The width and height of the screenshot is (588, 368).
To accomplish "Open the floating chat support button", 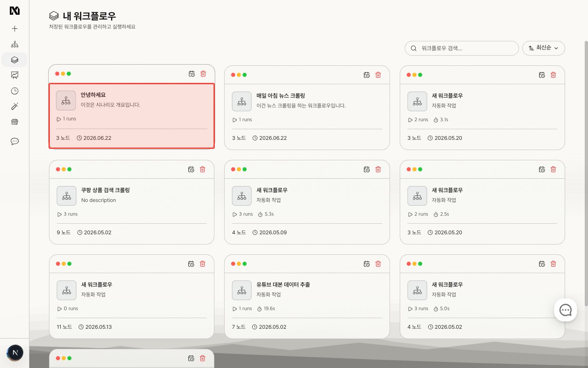I will (x=566, y=310).
